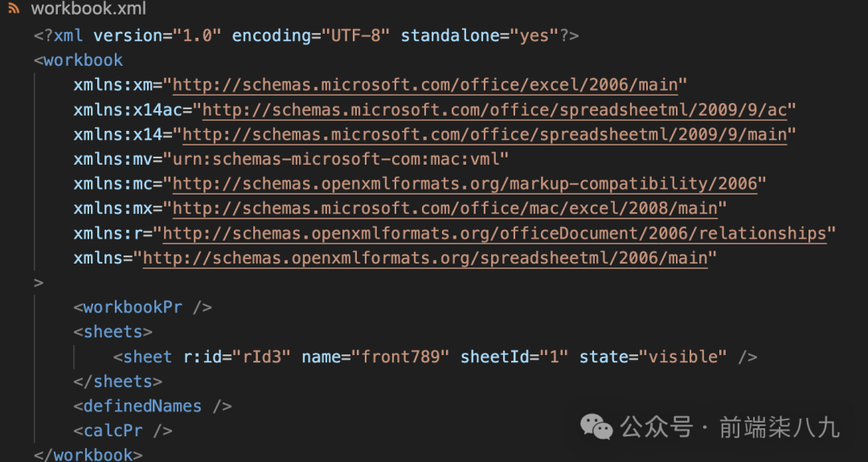
Task: Open the markup-compatibility/2006 link
Action: point(465,184)
